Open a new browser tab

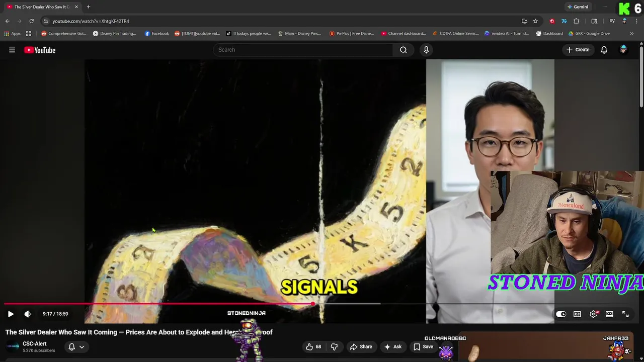point(88,7)
